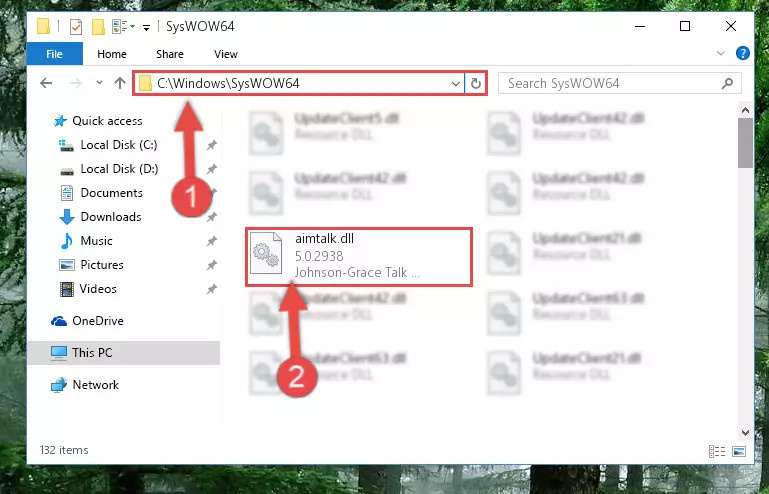Open Documents in the navigation pane

click(101, 193)
